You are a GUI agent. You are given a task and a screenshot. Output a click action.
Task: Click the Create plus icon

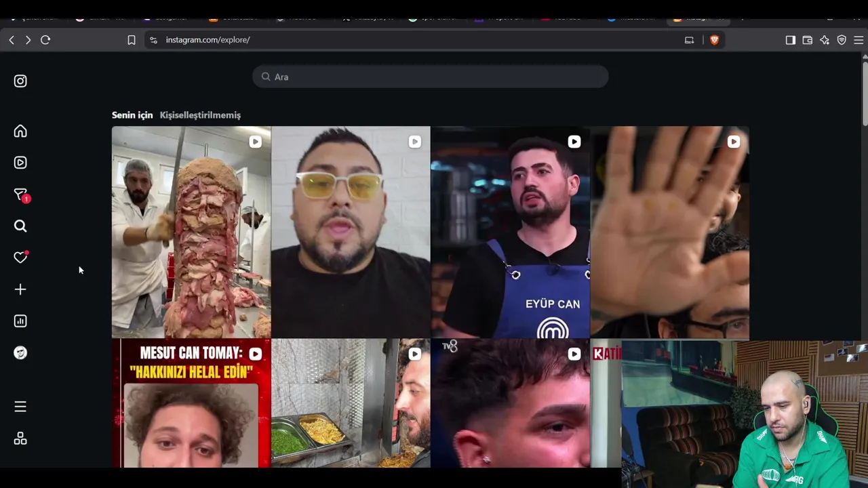(x=20, y=289)
